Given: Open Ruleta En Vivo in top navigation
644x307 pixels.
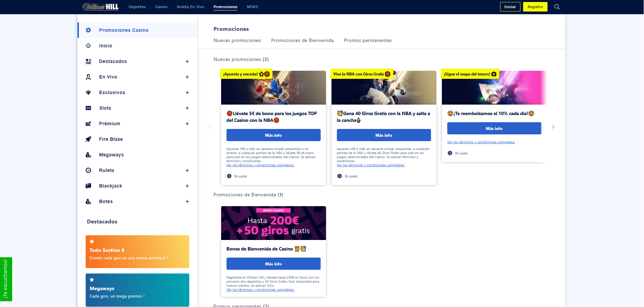Looking at the screenshot, I should click(x=190, y=7).
